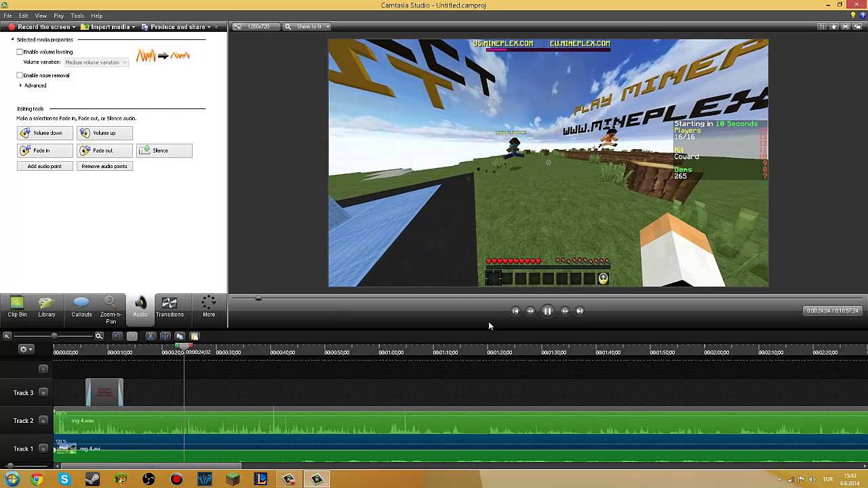Click the undo icon in timeline toolbar
Screen dimensions: 868x488
coord(117,336)
